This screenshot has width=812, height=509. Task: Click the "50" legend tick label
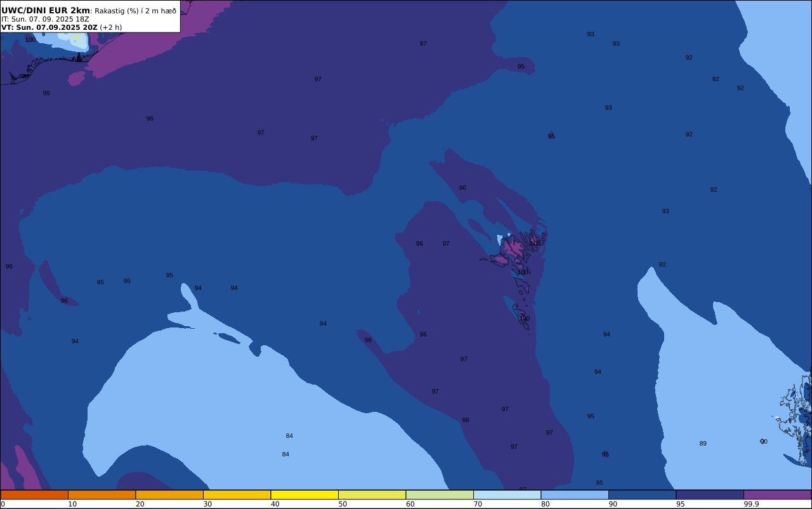[x=343, y=504]
